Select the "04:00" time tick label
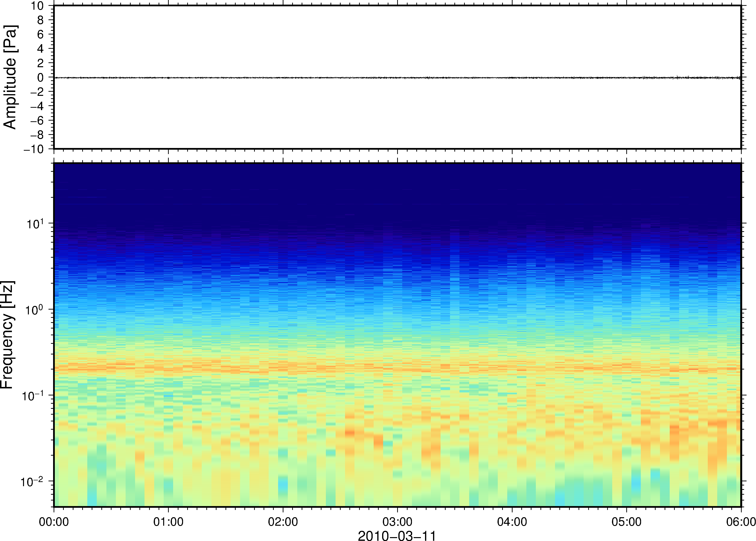The image size is (756, 541). (512, 522)
